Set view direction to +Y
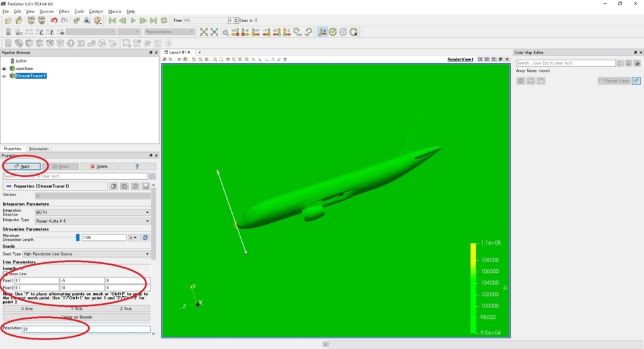The height and width of the screenshot is (349, 644). tap(255, 32)
